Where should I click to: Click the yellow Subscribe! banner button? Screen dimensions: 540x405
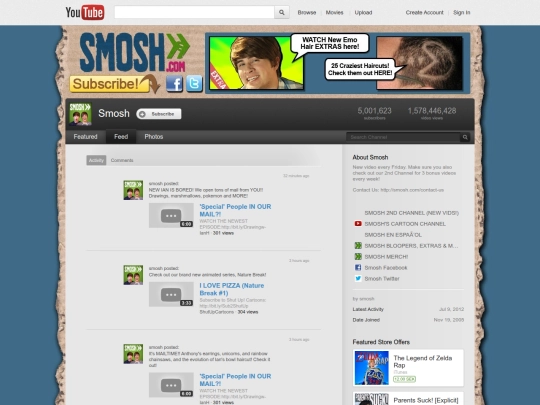click(110, 84)
